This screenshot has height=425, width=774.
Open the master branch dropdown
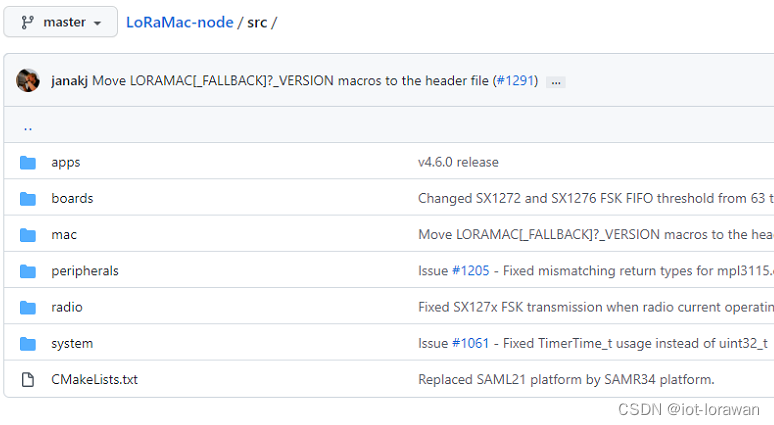[x=61, y=22]
